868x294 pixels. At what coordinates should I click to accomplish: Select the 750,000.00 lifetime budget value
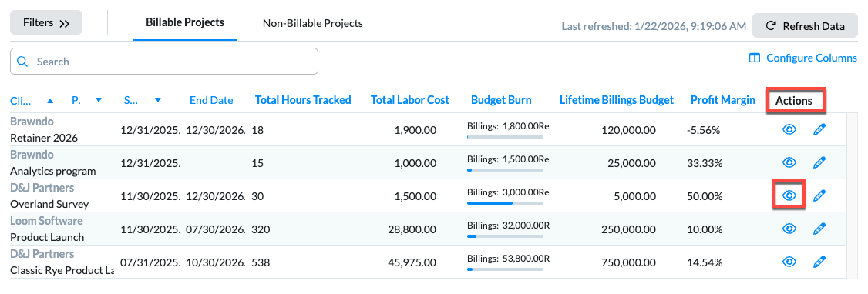629,262
